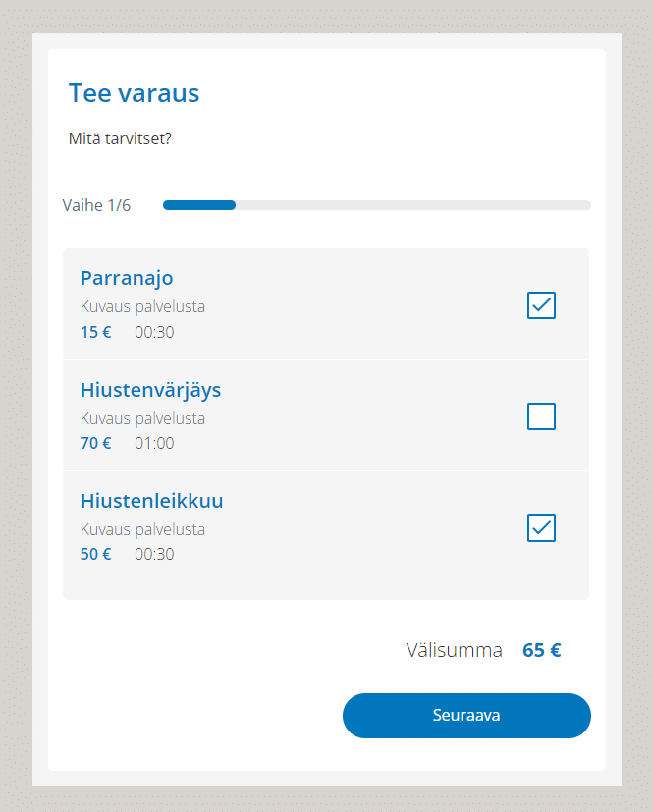Viewport: 653px width, 812px height.
Task: Click the Välisumma label
Action: [454, 650]
